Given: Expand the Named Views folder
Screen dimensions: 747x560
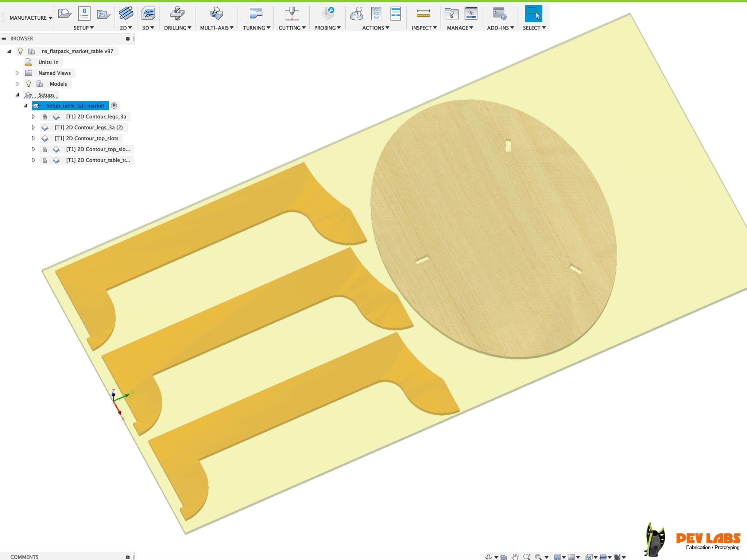Looking at the screenshot, I should point(17,73).
